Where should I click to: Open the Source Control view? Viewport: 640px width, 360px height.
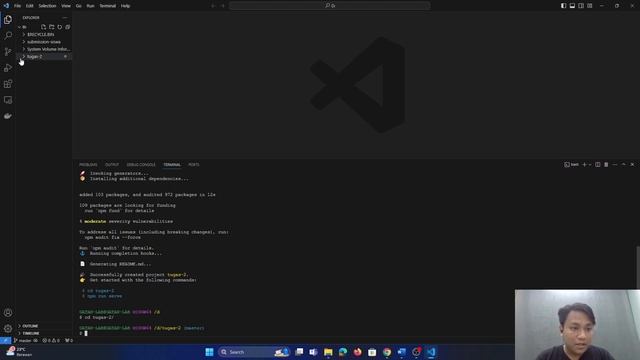point(8,51)
